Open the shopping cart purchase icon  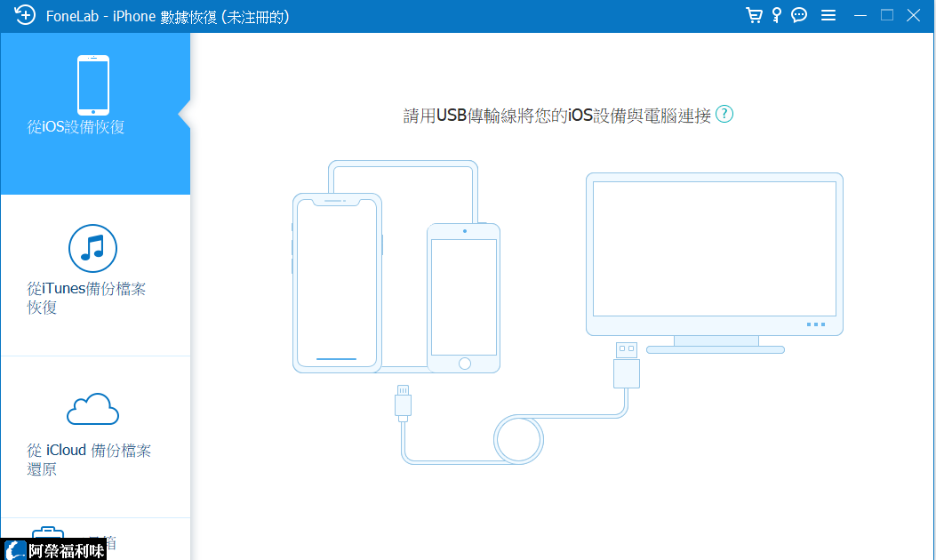tap(754, 15)
